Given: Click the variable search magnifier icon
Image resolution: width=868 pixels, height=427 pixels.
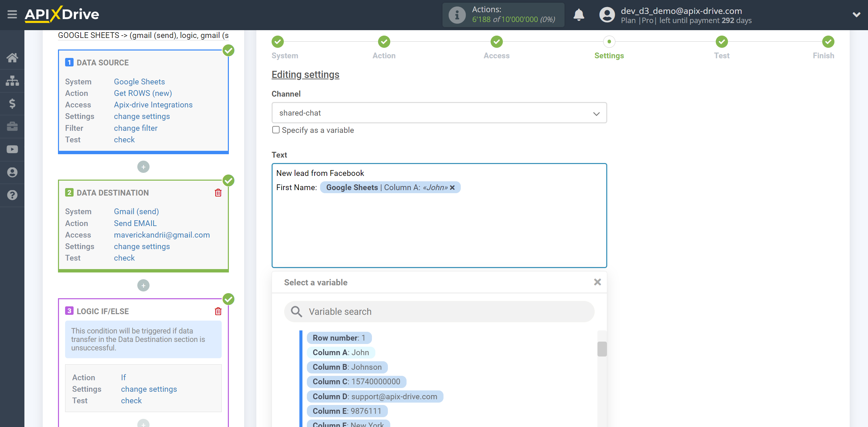Looking at the screenshot, I should pos(296,311).
